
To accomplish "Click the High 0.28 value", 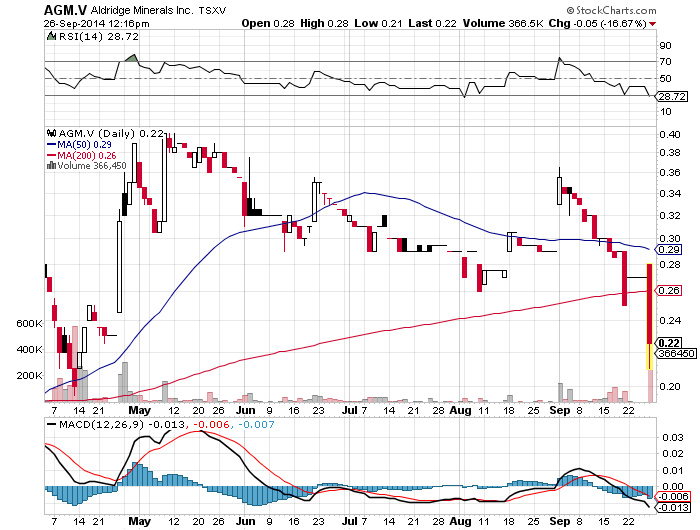I will click(x=324, y=23).
